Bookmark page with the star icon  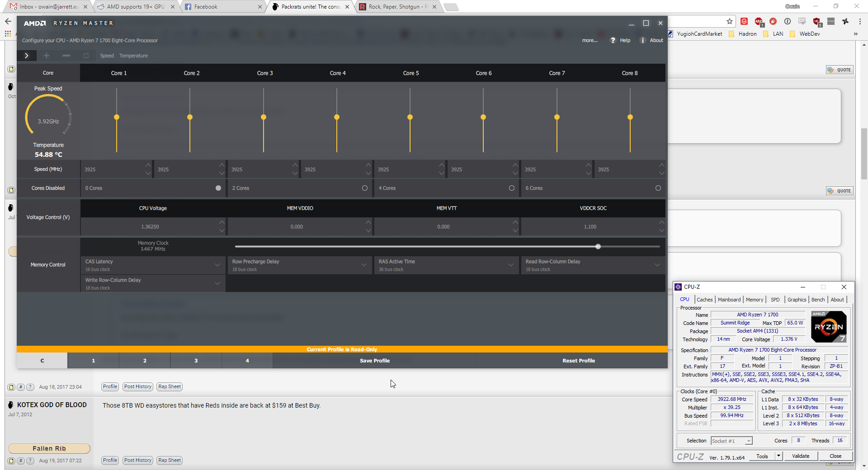pos(730,21)
